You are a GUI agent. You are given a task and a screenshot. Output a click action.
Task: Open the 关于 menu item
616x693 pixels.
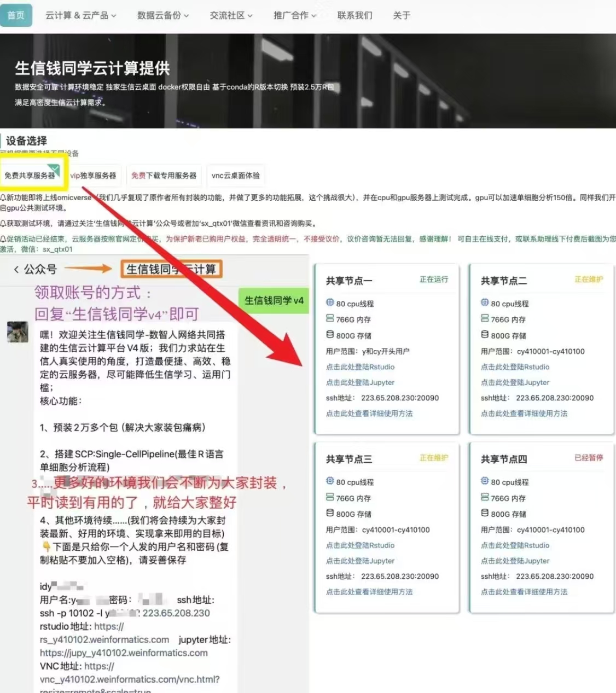point(402,15)
